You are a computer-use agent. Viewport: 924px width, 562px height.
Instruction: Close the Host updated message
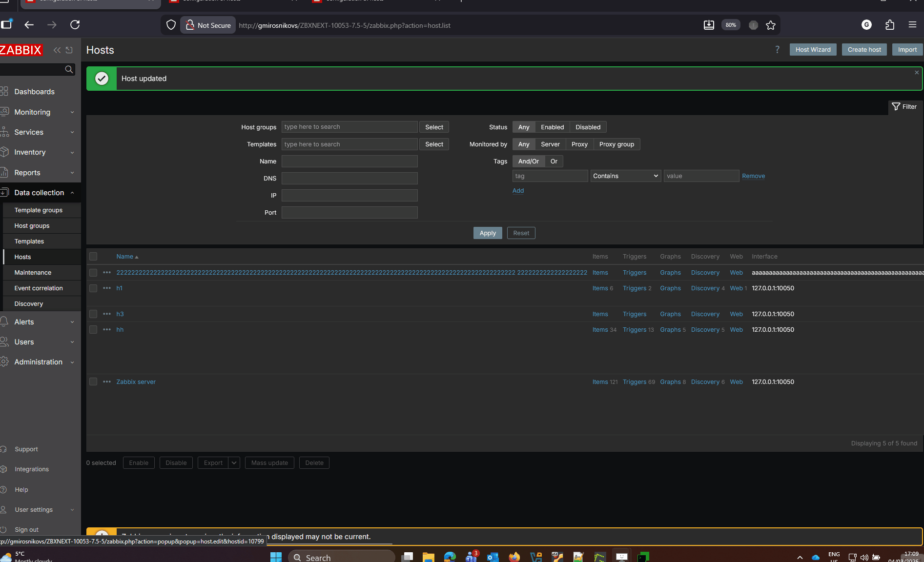point(916,73)
